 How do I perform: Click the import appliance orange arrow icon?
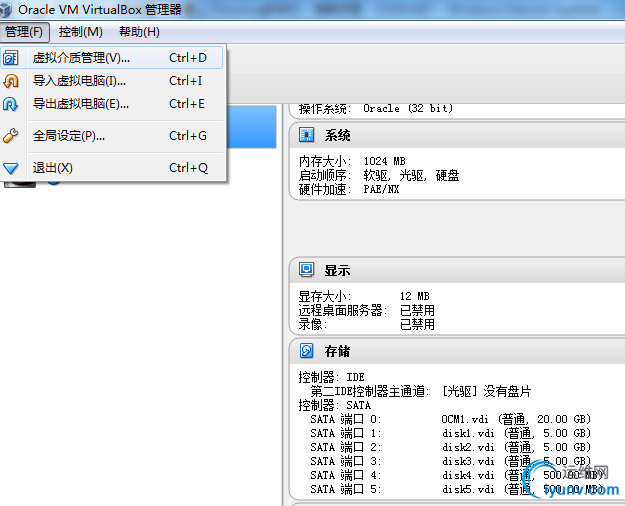pos(11,81)
